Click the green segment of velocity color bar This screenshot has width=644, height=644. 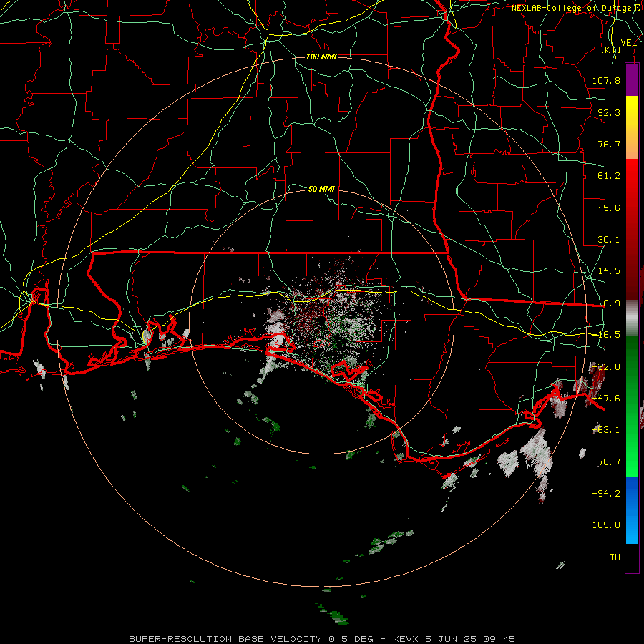(632, 406)
